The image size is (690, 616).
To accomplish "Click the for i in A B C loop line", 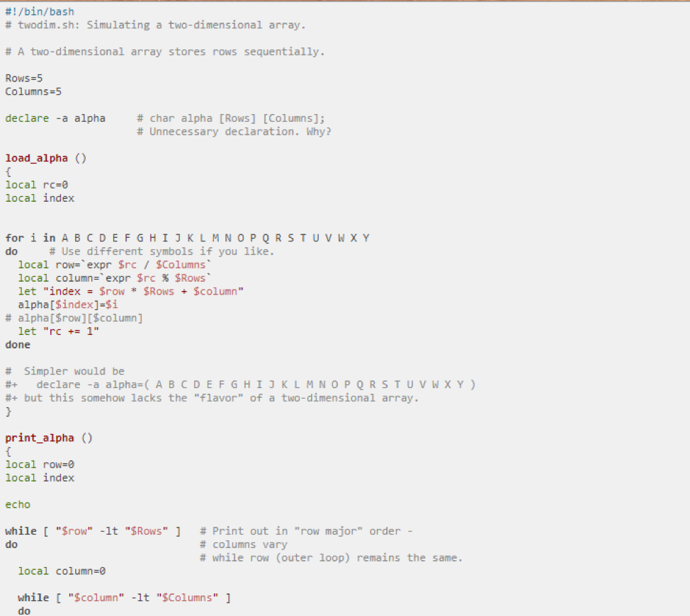I will click(x=187, y=238).
